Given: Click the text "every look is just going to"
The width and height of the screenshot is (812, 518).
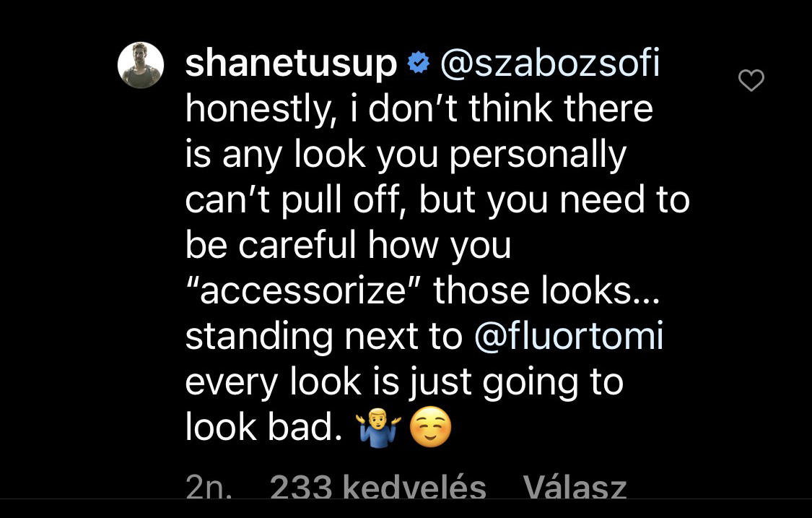Looking at the screenshot, I should point(404,382).
